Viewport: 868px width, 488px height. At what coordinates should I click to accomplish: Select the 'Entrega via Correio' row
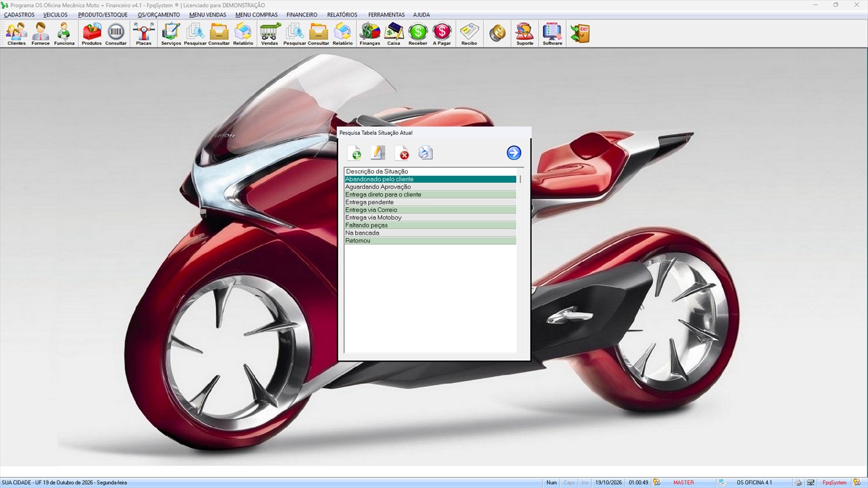(x=430, y=210)
